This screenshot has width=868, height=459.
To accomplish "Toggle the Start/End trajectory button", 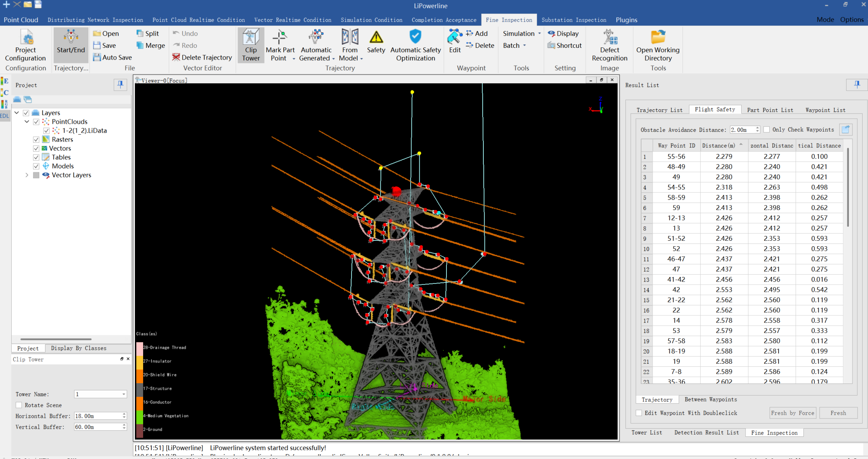I will pyautogui.click(x=71, y=46).
